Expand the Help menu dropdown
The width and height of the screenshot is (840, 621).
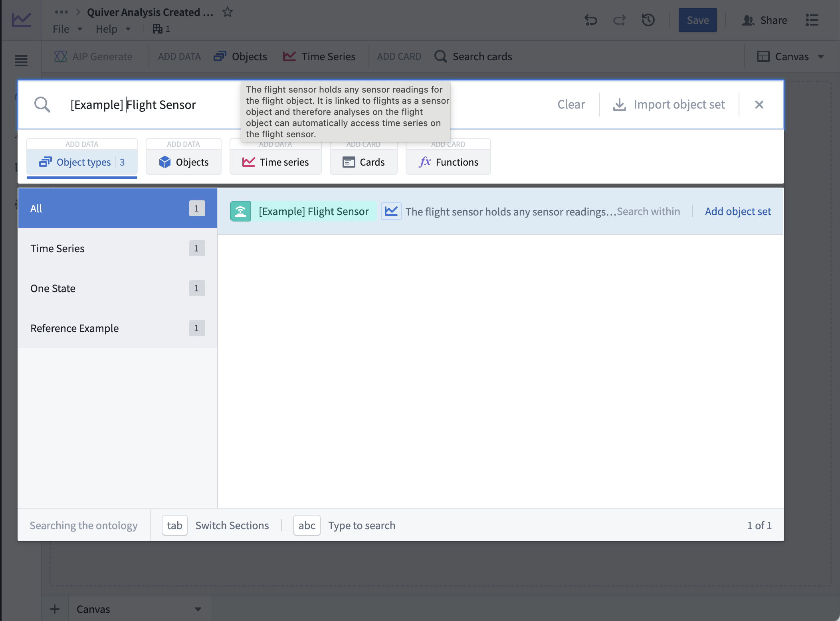[113, 29]
